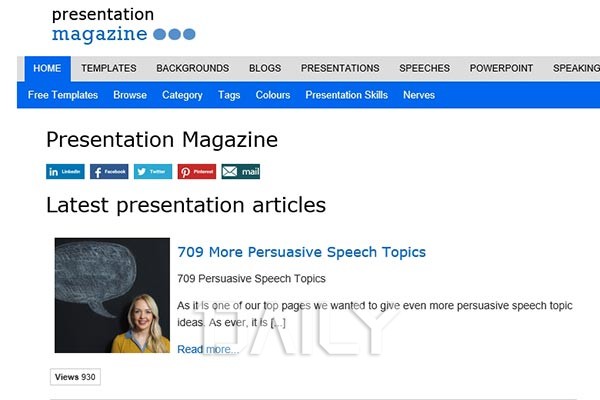Open the Category submenu link
600x400 pixels.
click(182, 95)
